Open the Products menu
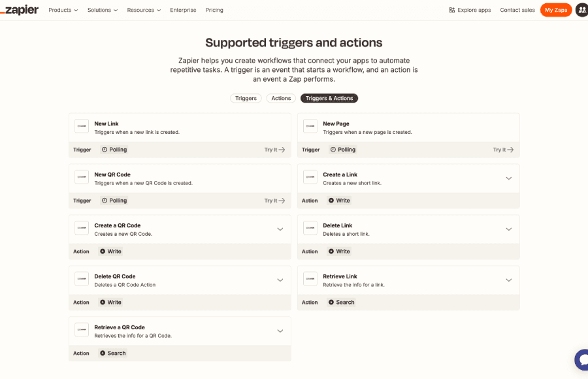 pyautogui.click(x=63, y=10)
